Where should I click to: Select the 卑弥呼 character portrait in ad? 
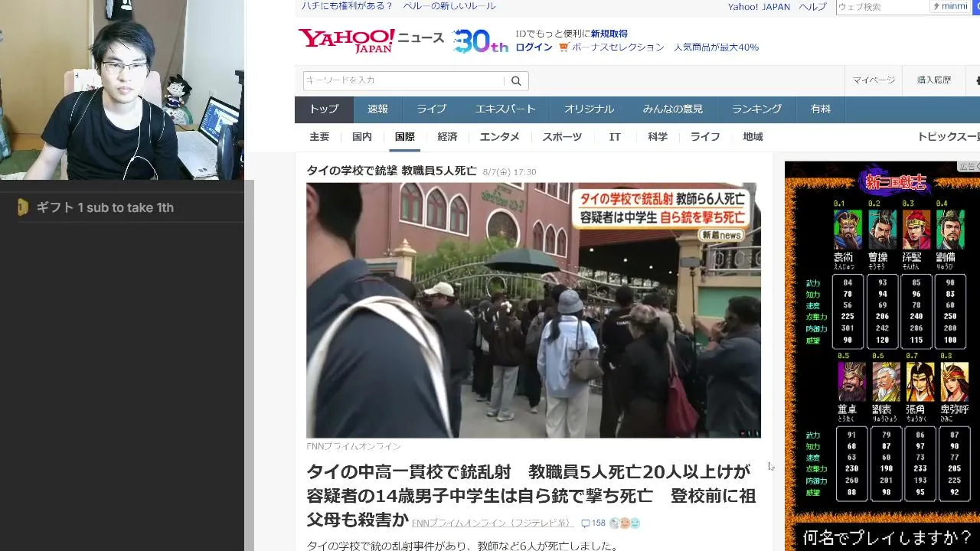[955, 381]
